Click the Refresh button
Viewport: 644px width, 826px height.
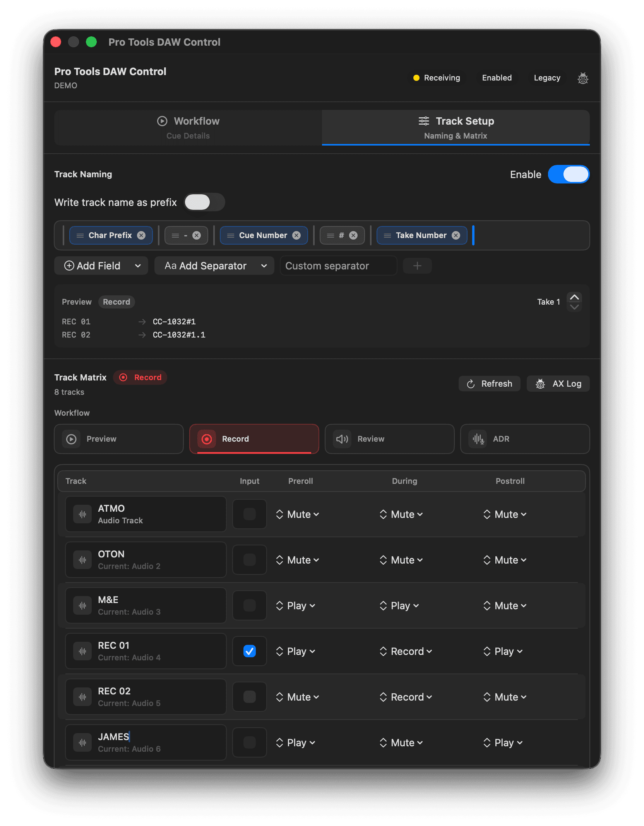[490, 384]
